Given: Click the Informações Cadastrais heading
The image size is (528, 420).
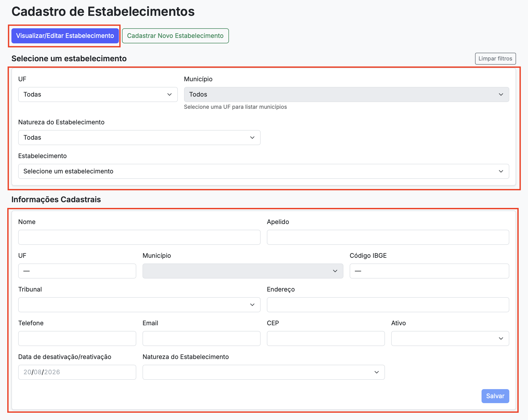Looking at the screenshot, I should (x=56, y=199).
